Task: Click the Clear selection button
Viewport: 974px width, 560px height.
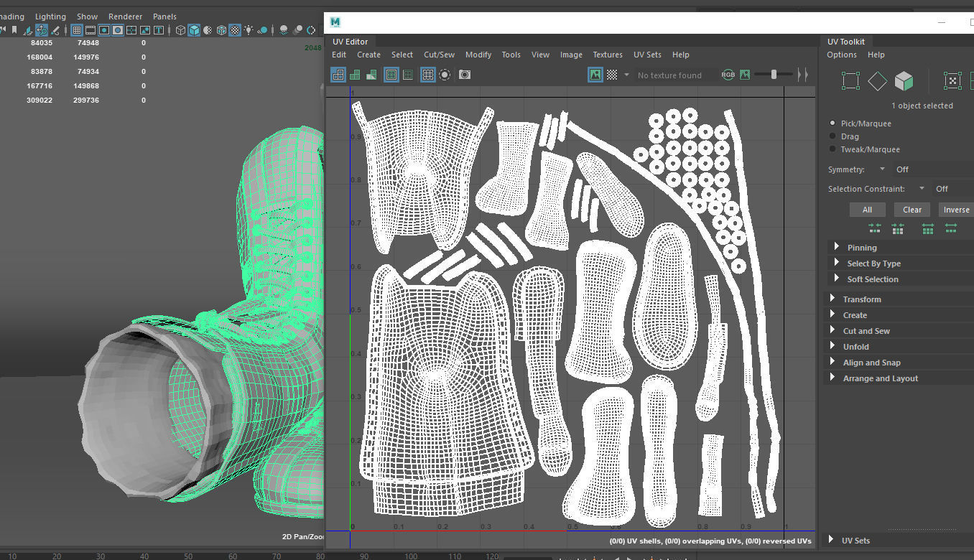Action: [x=912, y=210]
